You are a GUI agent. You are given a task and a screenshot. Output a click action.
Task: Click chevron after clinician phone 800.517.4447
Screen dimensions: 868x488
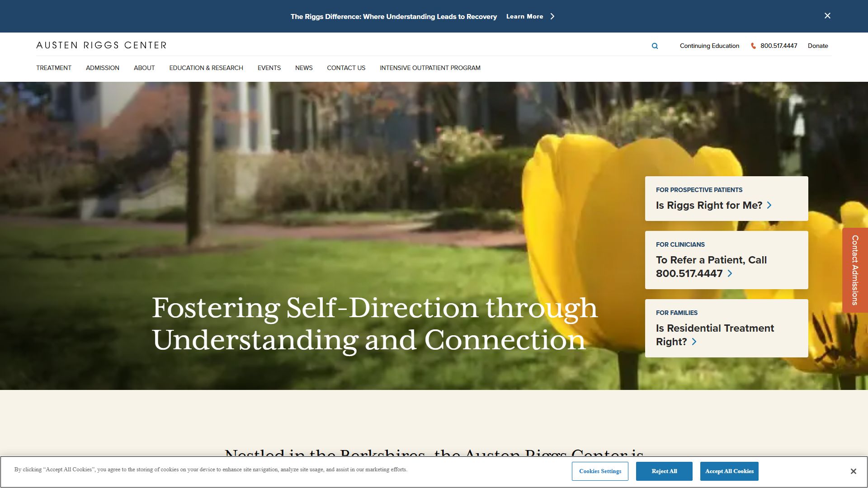click(730, 273)
